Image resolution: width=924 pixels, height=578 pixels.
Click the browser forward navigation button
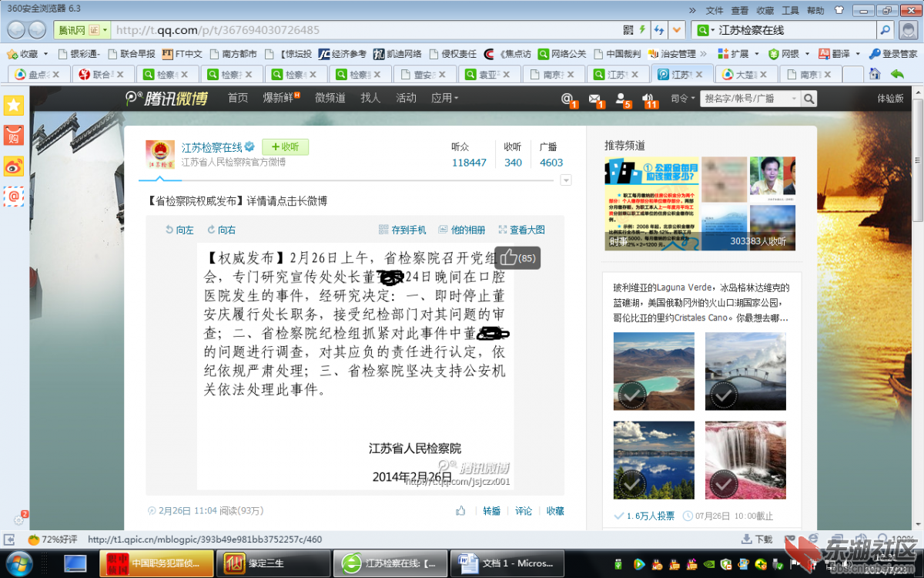tap(37, 30)
